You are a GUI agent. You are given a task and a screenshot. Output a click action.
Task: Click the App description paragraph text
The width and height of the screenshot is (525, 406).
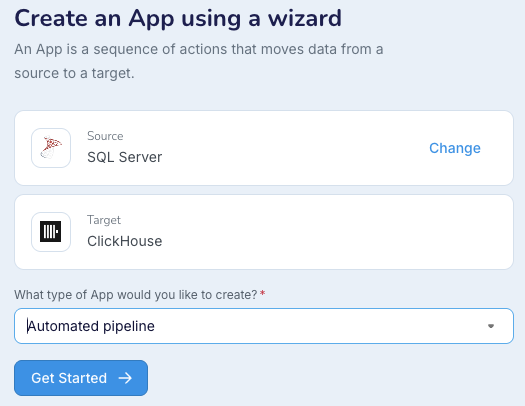pyautogui.click(x=199, y=61)
